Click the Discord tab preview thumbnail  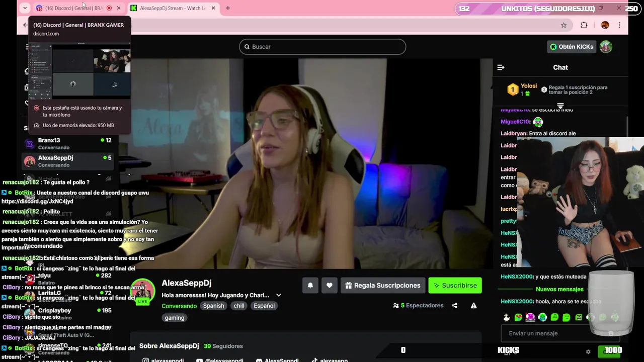pyautogui.click(x=79, y=70)
